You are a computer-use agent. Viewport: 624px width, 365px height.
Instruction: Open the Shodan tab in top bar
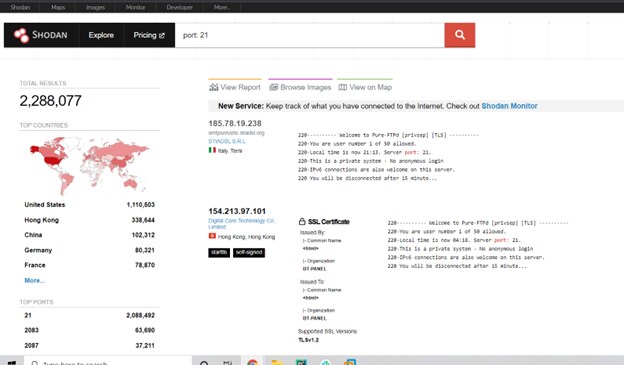click(20, 7)
